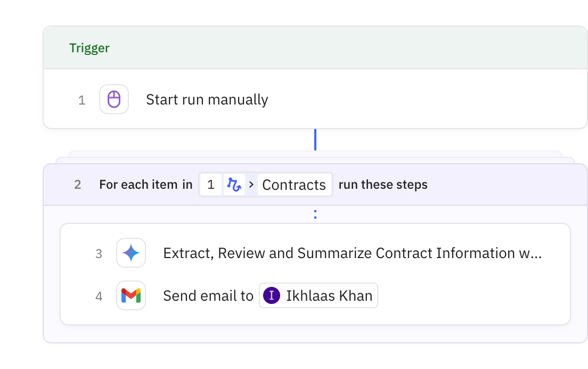Select the step reference chip labeled 1
Viewport: 588px width, 369px height.
211,184
